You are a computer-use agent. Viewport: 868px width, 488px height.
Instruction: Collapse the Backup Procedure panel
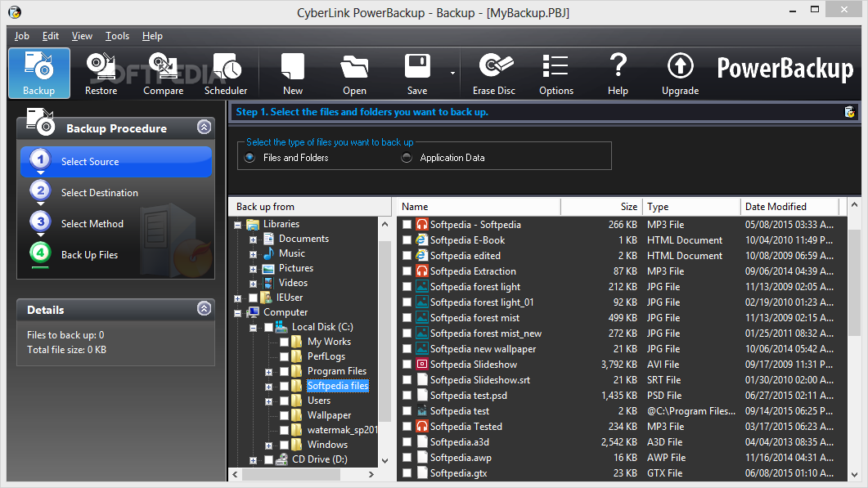[205, 128]
